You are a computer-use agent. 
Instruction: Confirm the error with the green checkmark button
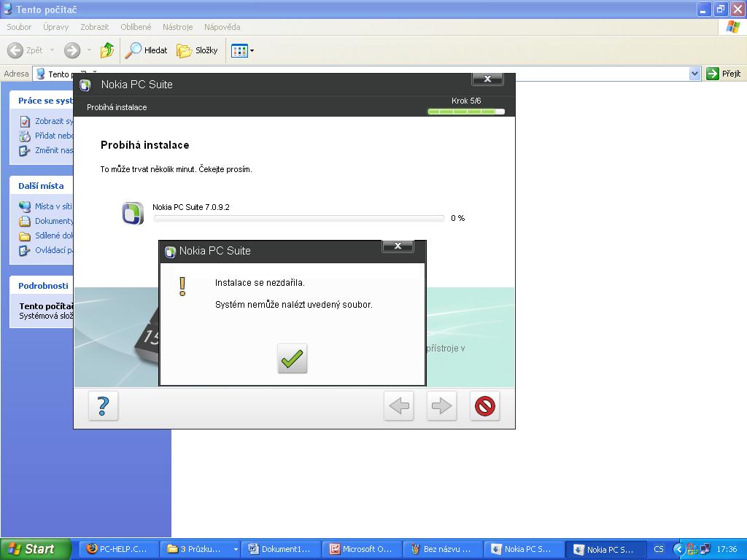292,359
